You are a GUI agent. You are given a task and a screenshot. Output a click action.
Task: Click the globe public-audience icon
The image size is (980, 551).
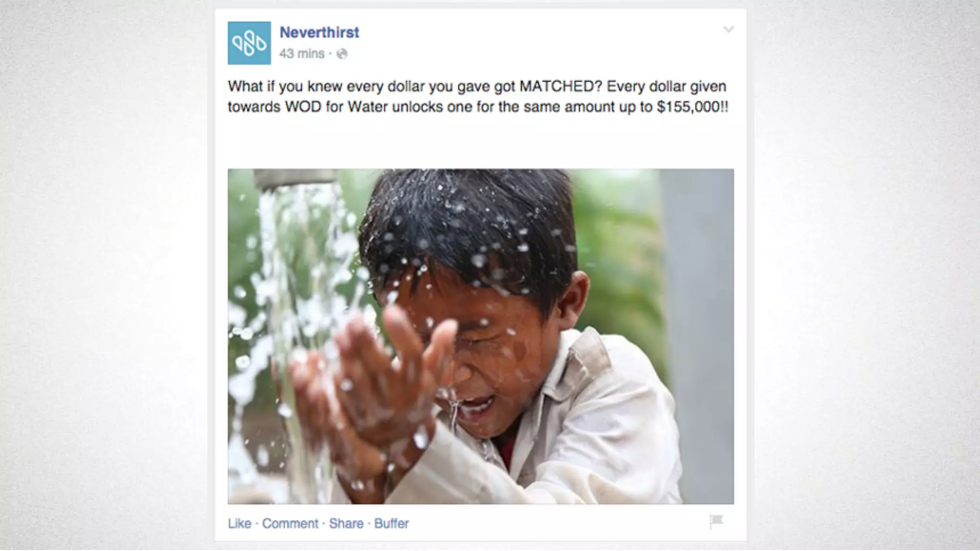(342, 54)
